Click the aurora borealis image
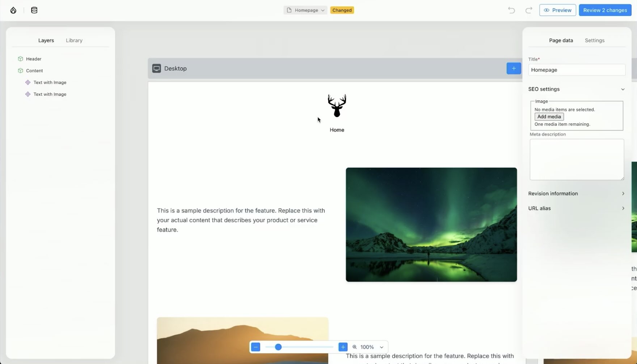 [x=431, y=224]
